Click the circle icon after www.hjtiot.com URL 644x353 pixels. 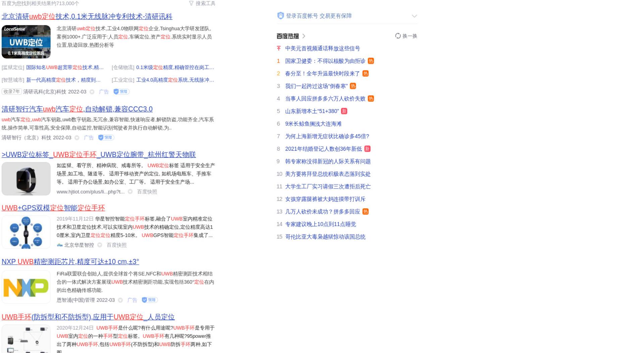pos(130,192)
